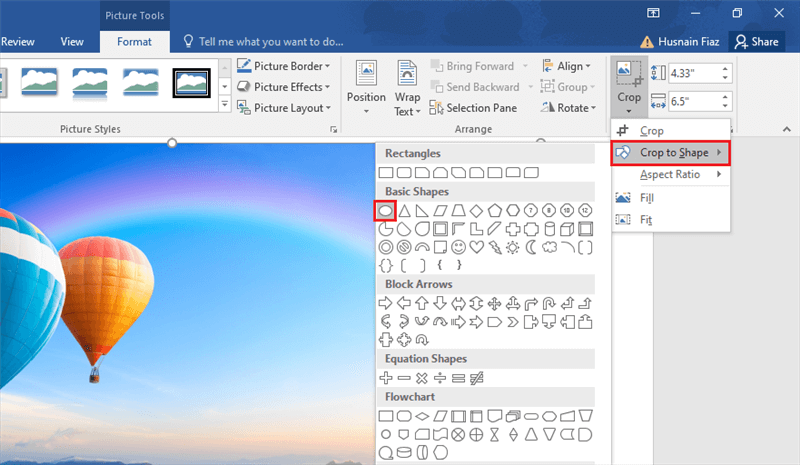
Task: Open the Format tab
Action: (x=134, y=42)
